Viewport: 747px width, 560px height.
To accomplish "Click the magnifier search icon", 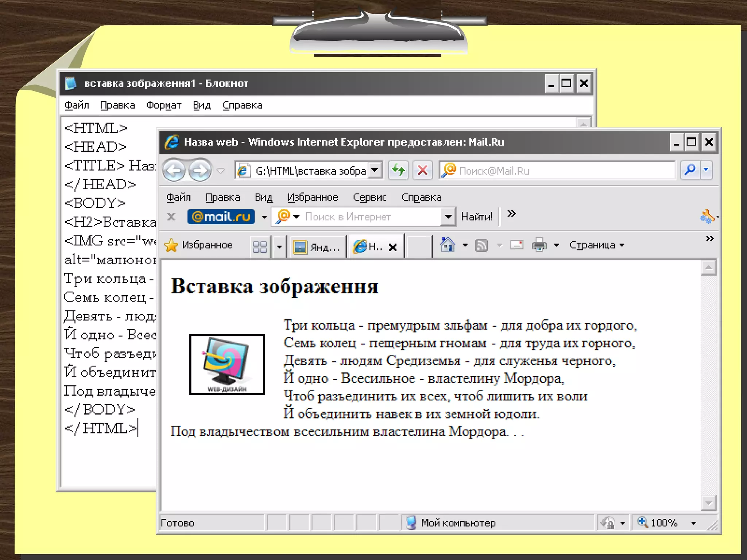I will [690, 170].
